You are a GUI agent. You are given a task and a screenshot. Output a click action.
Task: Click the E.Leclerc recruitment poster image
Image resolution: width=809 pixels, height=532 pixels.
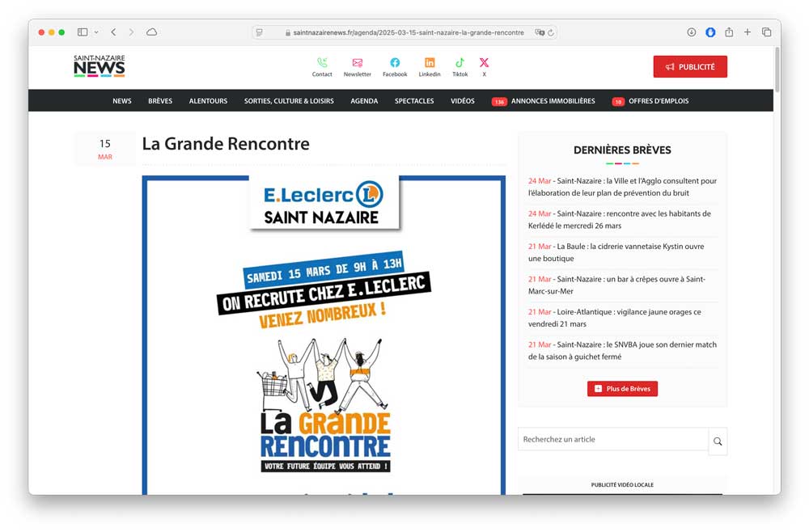coord(324,335)
